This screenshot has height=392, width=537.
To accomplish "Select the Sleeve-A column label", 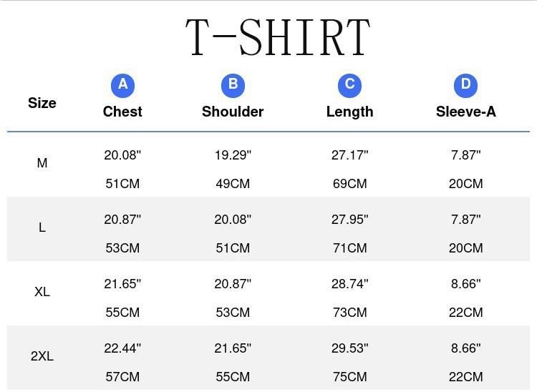I will coord(465,112).
